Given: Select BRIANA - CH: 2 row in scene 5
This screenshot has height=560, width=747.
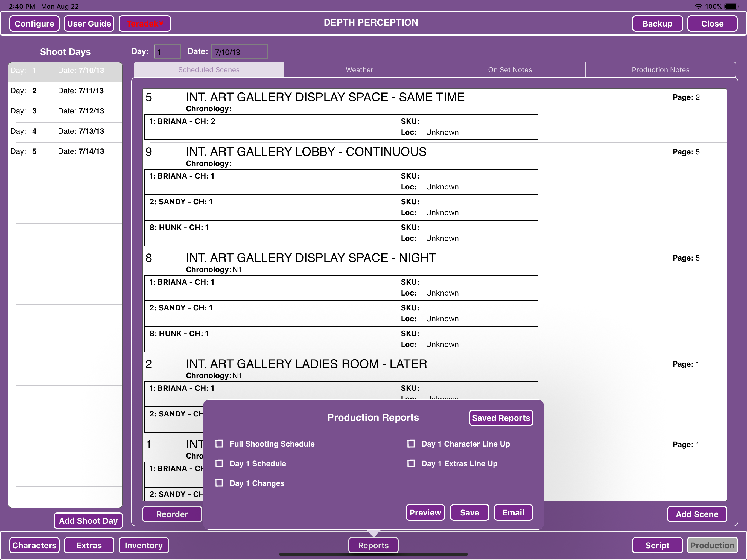Looking at the screenshot, I should click(341, 127).
